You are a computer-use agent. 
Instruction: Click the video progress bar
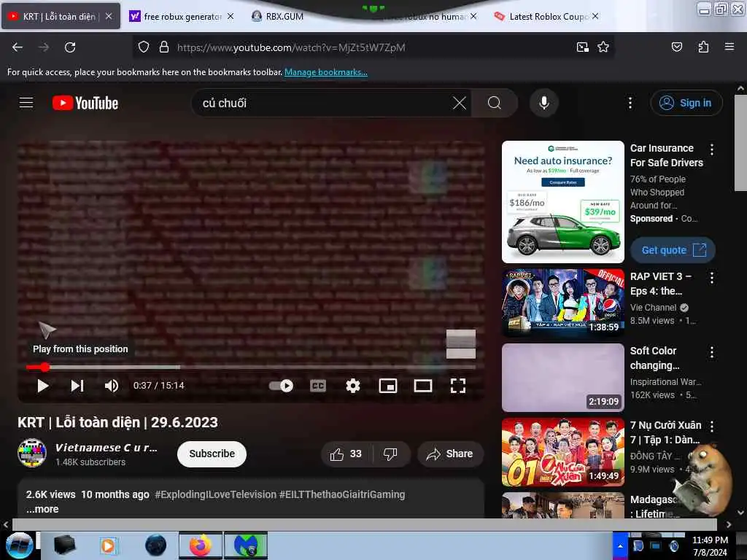(251, 367)
